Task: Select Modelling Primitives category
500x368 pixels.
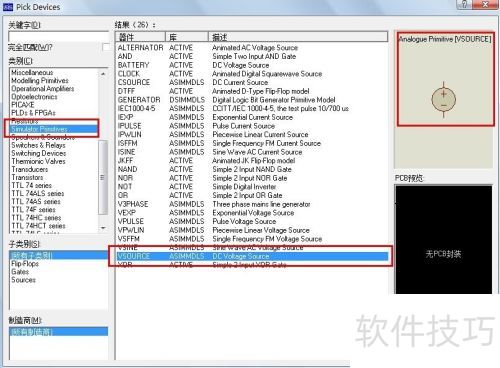Action: [40, 80]
